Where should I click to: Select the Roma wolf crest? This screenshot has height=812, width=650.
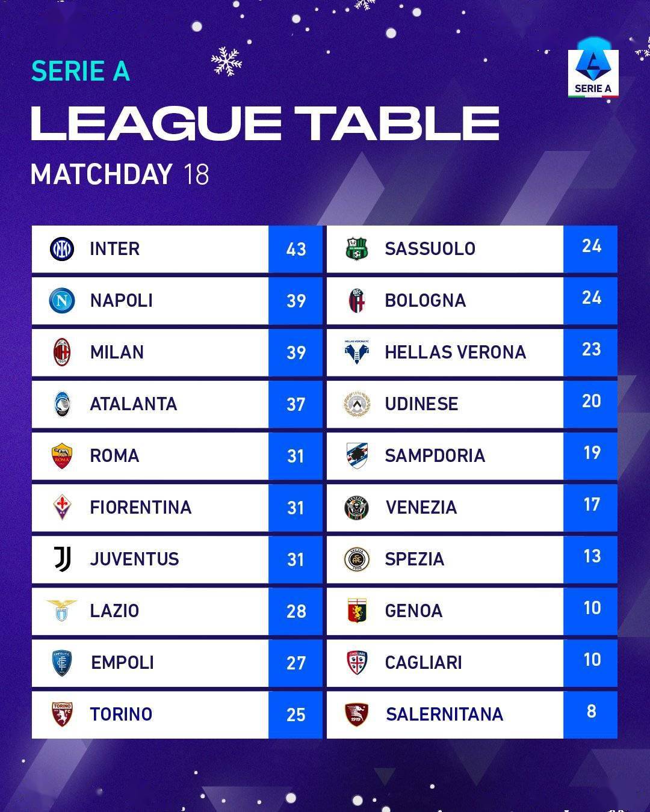click(62, 456)
